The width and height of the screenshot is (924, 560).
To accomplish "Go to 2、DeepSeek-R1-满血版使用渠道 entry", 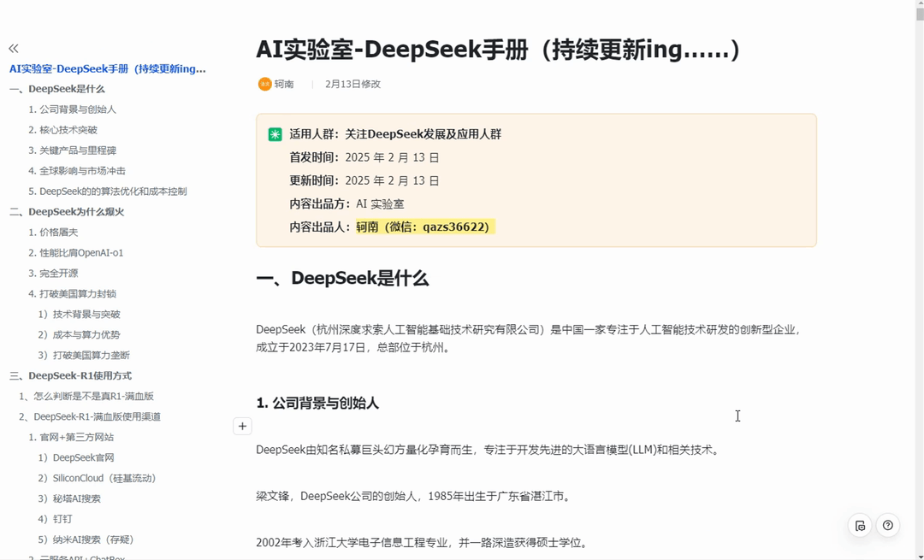I will tap(90, 417).
